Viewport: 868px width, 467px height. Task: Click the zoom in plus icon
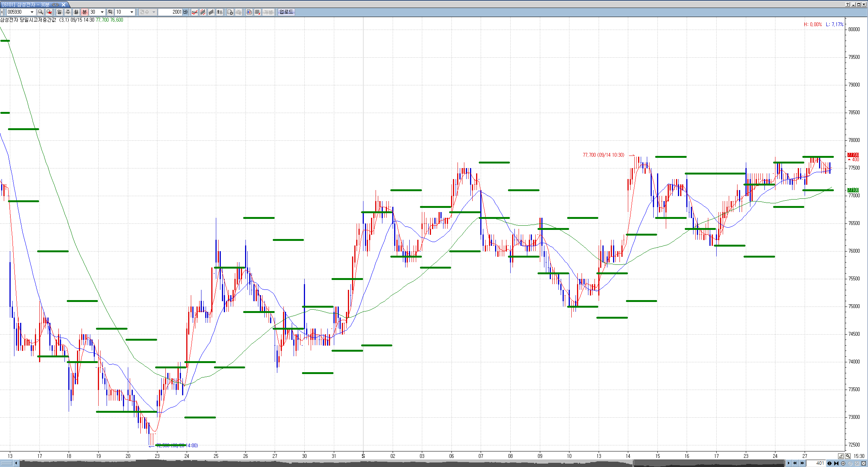tap(843, 463)
